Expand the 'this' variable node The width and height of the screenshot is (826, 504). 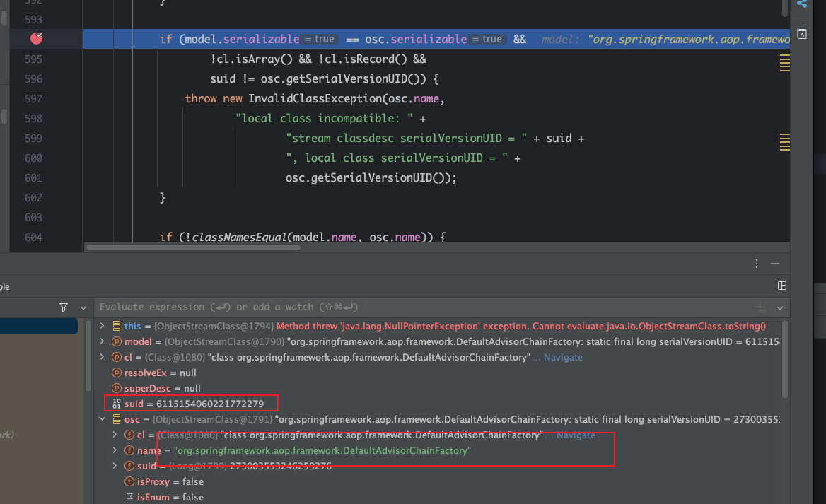(102, 326)
